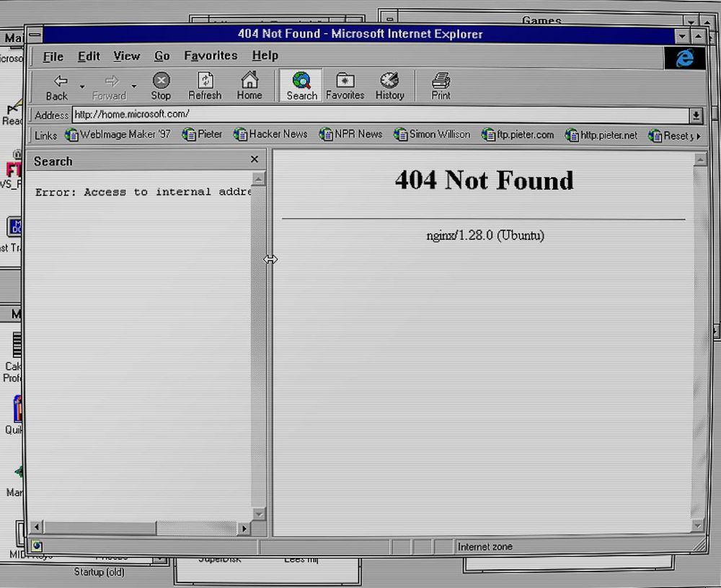Expand the Back history dropdown arrow

(82, 86)
